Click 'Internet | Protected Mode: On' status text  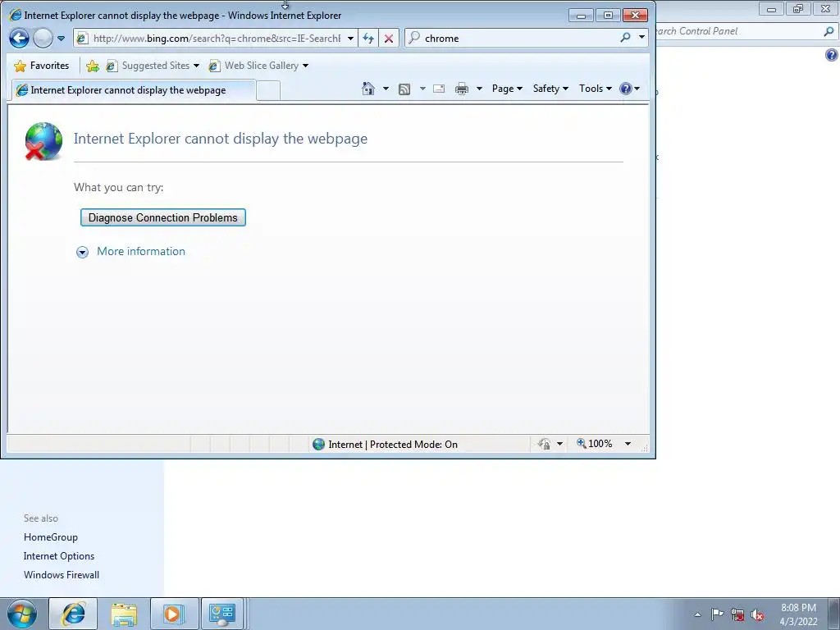point(393,444)
